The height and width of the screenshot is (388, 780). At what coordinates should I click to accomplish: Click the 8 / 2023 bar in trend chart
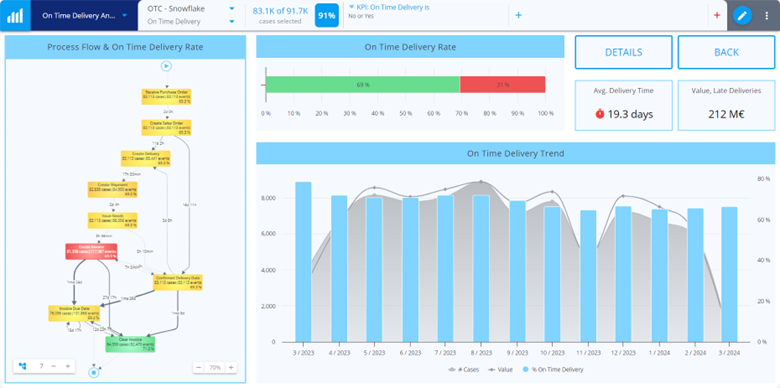(481, 269)
